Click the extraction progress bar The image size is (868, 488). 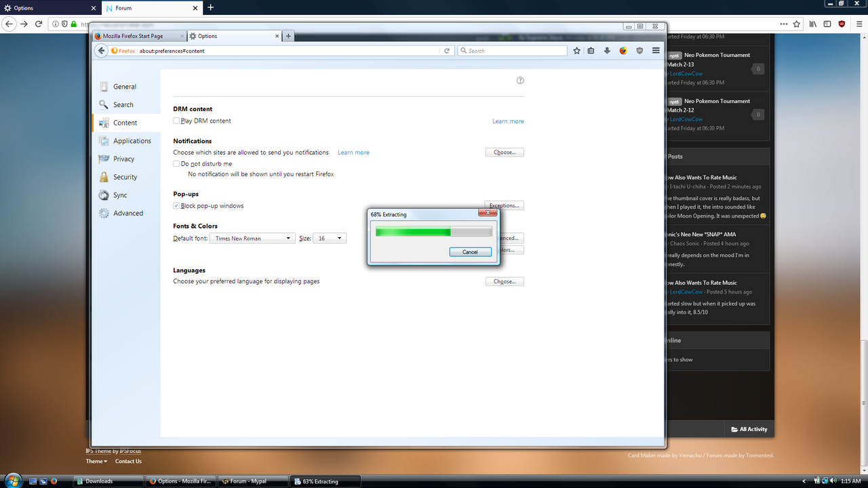[x=433, y=231]
